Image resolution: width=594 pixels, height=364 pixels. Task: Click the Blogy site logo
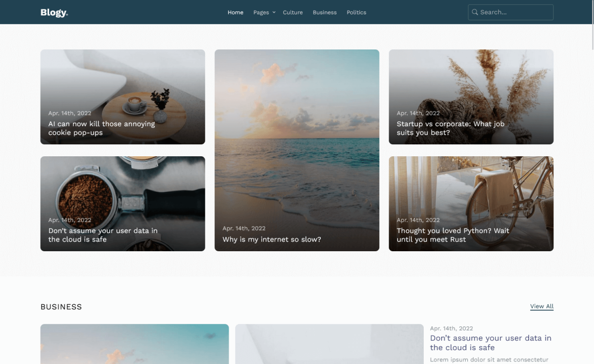[x=54, y=12]
